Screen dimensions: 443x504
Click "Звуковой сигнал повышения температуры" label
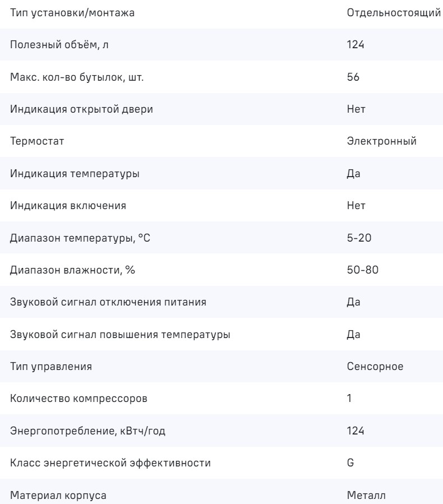coord(119,335)
